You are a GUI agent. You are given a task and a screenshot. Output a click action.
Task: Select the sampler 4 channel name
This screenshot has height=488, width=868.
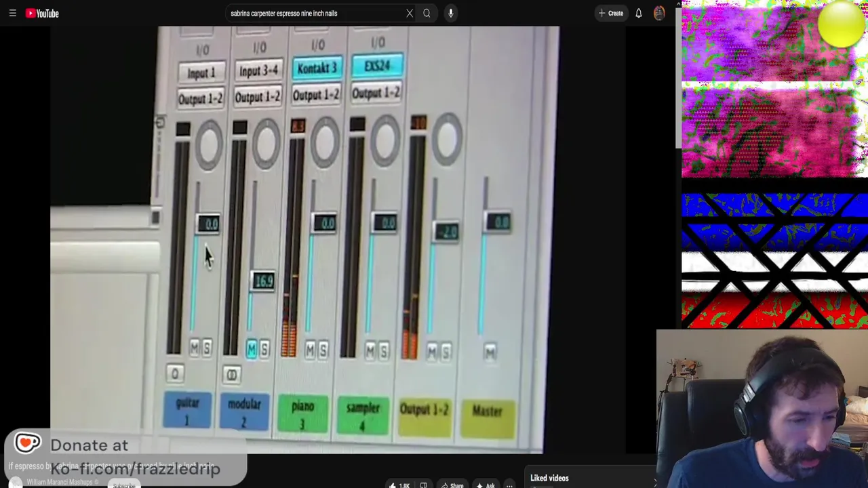(363, 415)
